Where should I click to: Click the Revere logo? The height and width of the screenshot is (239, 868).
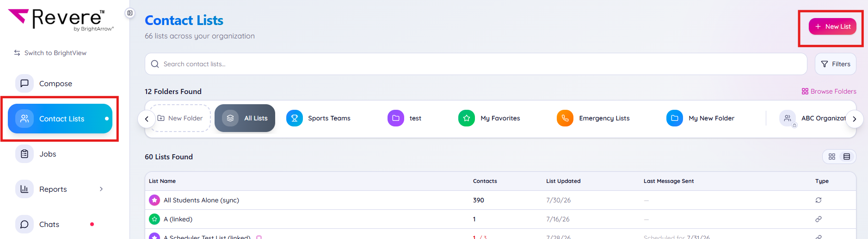point(61,20)
